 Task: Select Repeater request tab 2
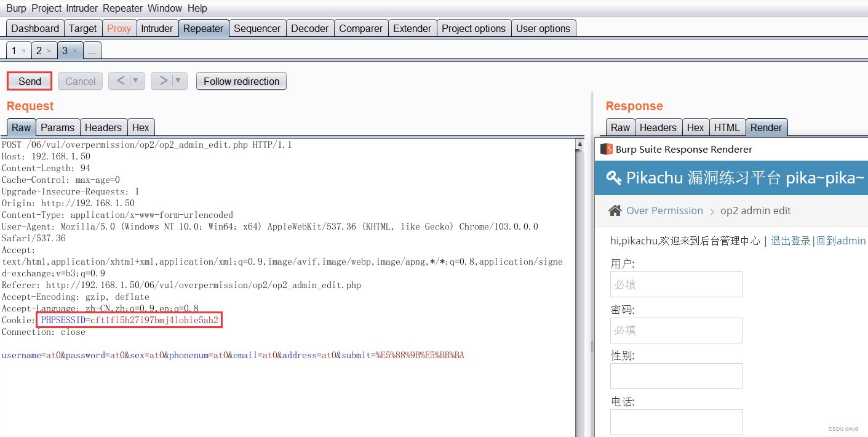pyautogui.click(x=39, y=50)
